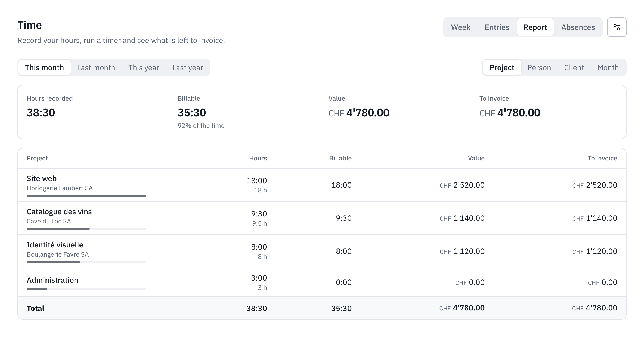Viewport: 644px width, 348px height.
Task: Select the This month period
Action: coord(45,67)
